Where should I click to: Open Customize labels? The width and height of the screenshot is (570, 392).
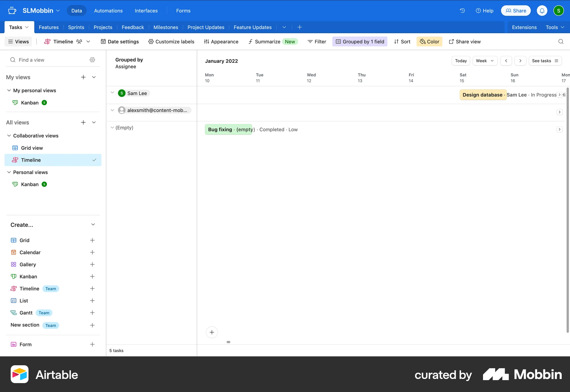[171, 42]
